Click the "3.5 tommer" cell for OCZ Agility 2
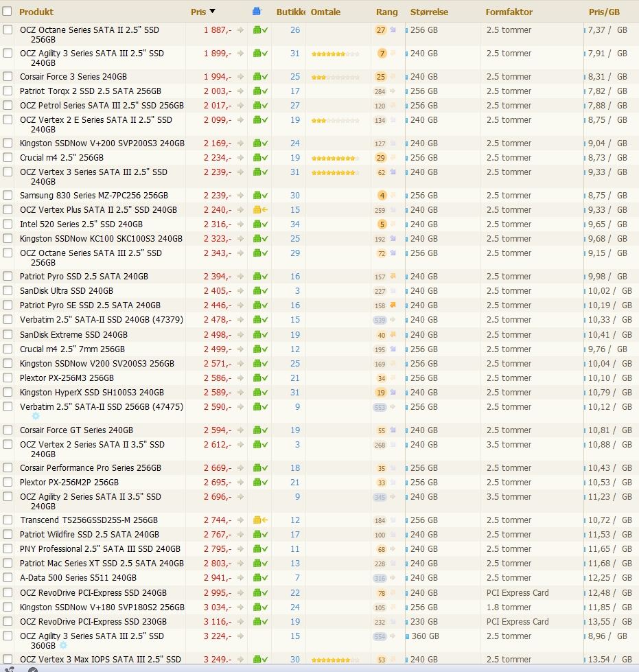This screenshot has height=672, width=639. (x=509, y=497)
